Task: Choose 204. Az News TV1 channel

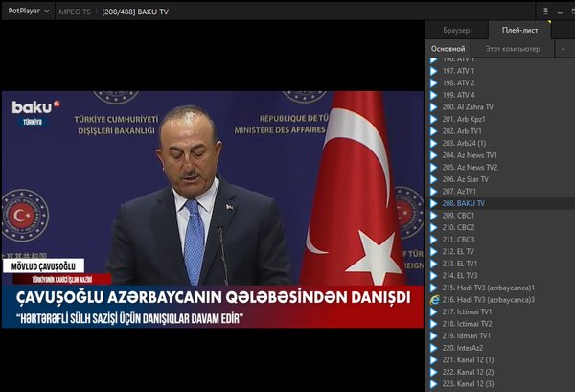Action: tap(470, 155)
